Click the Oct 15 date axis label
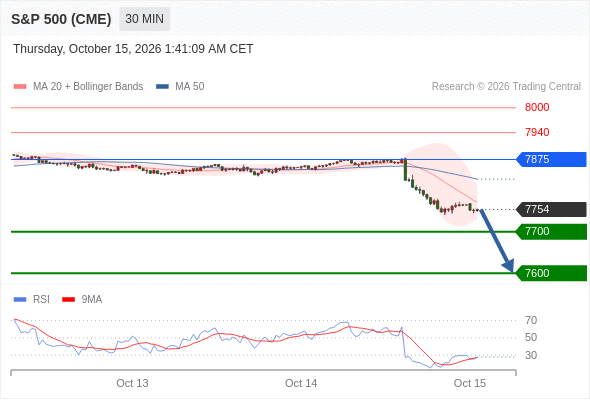 point(470,383)
